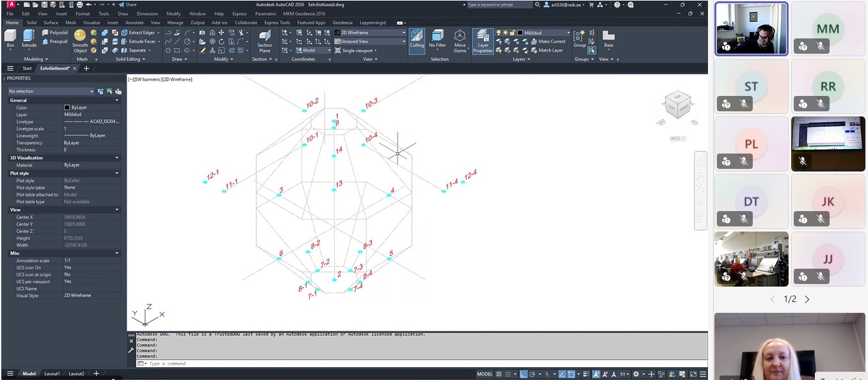
Task: Toggle Ortho mode in the status bar
Action: click(x=523, y=374)
